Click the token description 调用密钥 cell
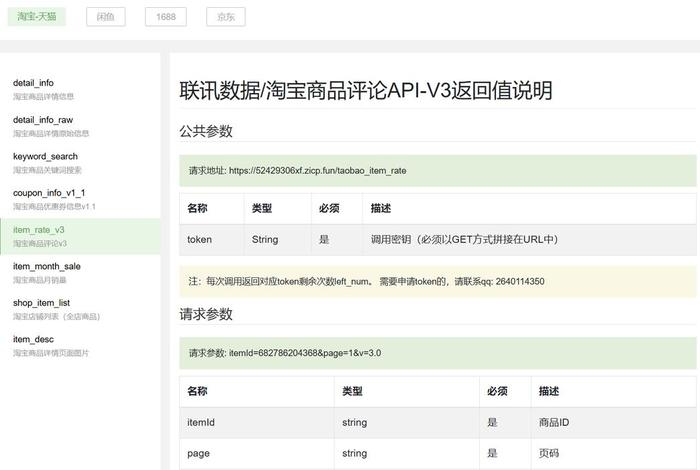700x470 pixels. [x=529, y=240]
